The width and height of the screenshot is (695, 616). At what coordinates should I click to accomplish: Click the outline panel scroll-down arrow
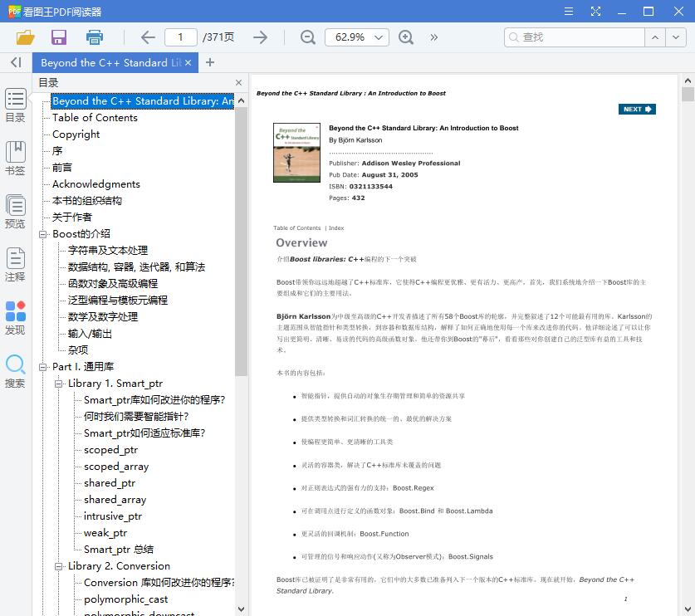pyautogui.click(x=241, y=609)
